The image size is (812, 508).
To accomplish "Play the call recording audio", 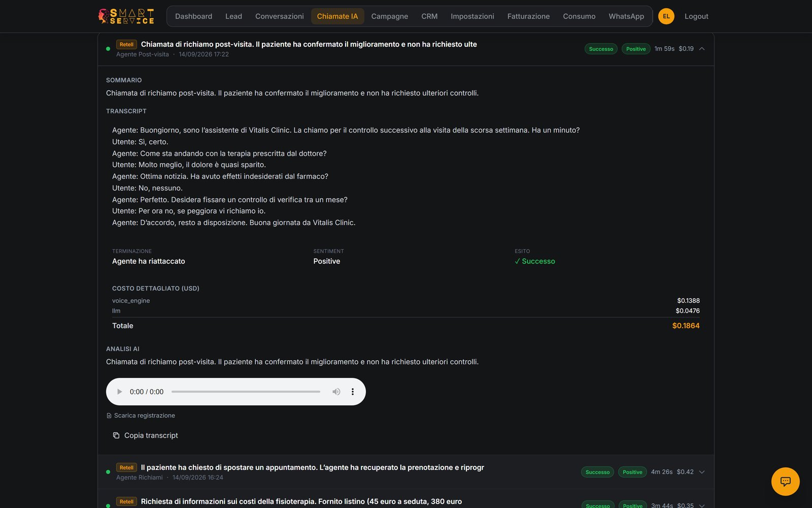I will click(x=120, y=392).
